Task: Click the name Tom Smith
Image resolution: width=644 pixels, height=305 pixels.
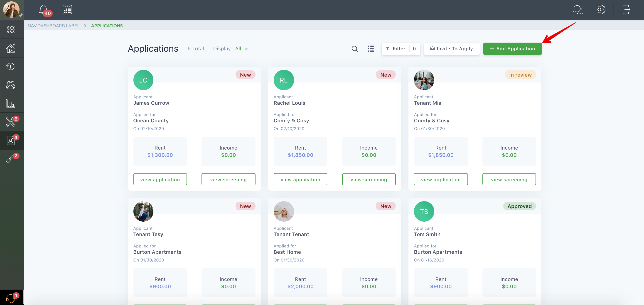Action: (x=427, y=234)
